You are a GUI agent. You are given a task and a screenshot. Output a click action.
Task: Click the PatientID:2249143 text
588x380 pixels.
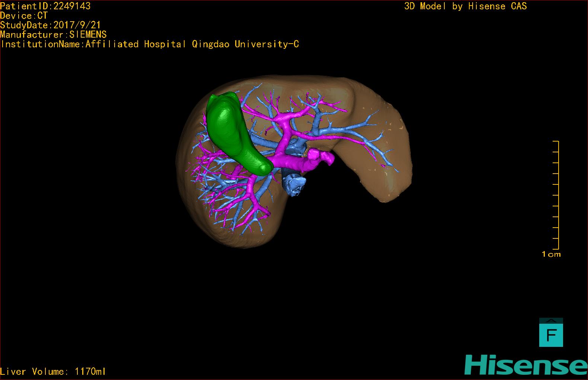pos(45,6)
